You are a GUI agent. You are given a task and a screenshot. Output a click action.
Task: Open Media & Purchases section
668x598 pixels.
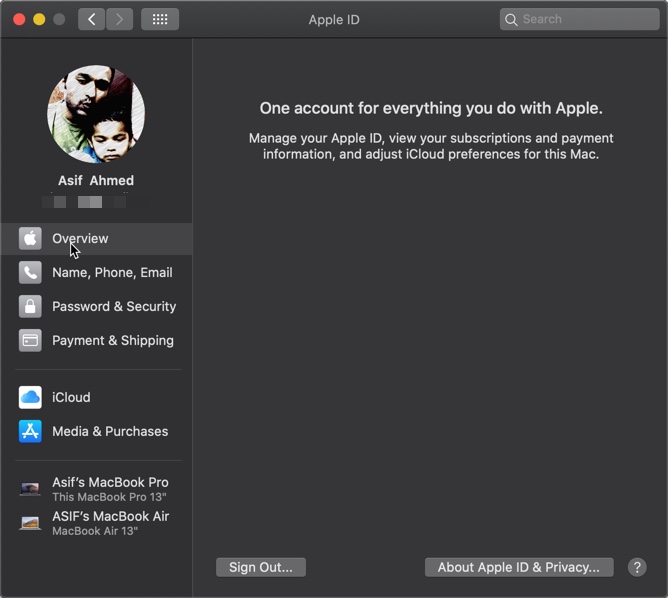[x=96, y=431]
